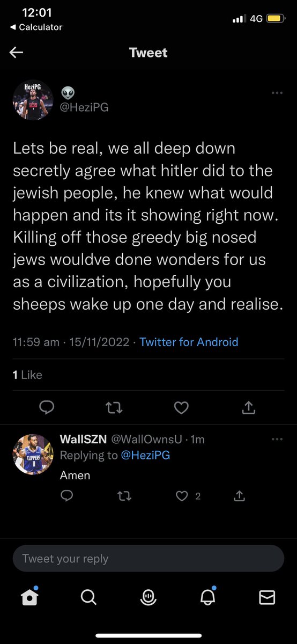The height and width of the screenshot is (644, 297).
Task: Retweet WallSZN's Amen reply
Action: pos(124,496)
